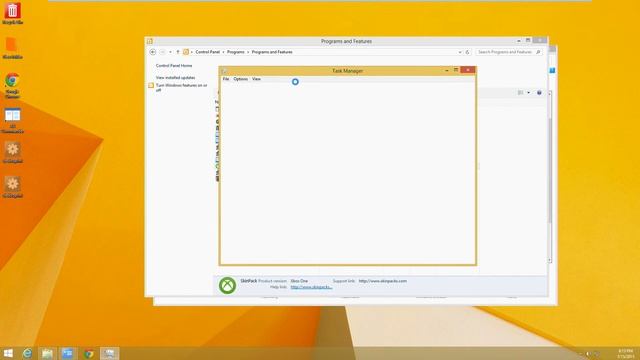Click the volume icon in system tray

[x=588, y=354]
